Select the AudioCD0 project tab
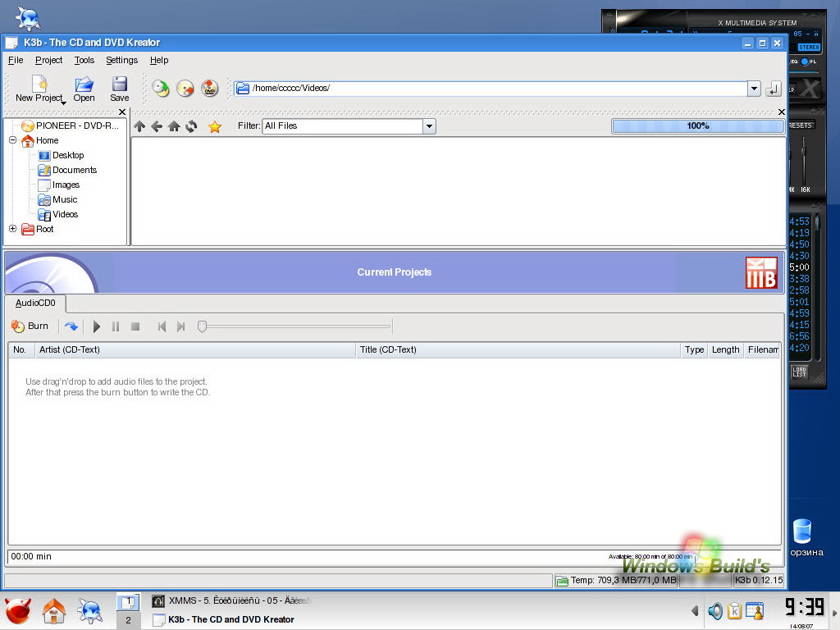 (35, 304)
